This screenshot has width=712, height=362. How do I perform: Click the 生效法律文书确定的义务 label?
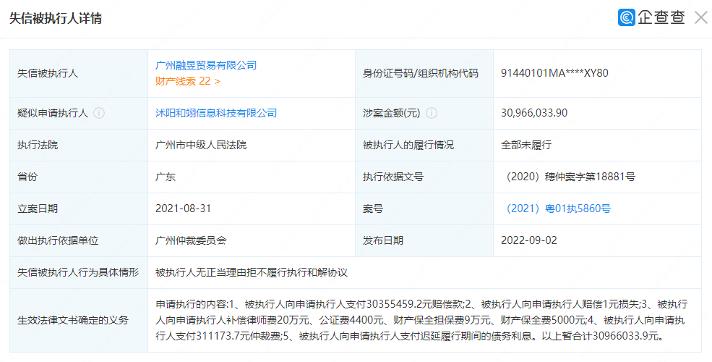73,320
